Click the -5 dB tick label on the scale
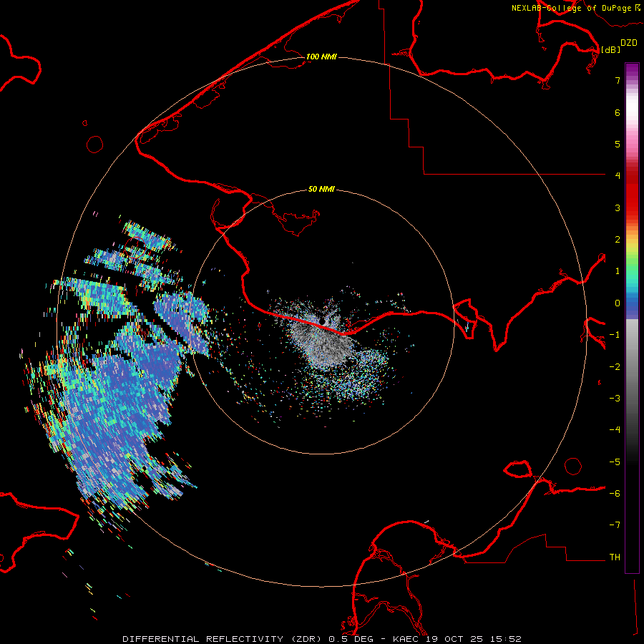The width and height of the screenshot is (644, 644). (615, 462)
